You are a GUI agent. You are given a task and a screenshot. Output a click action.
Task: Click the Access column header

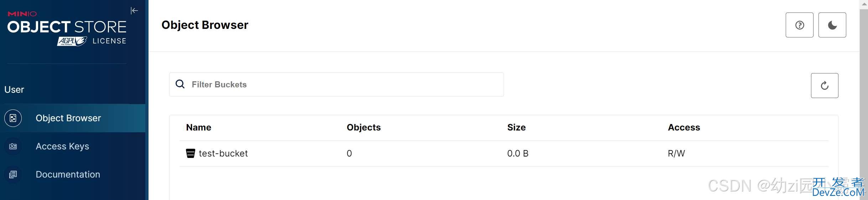click(x=684, y=127)
